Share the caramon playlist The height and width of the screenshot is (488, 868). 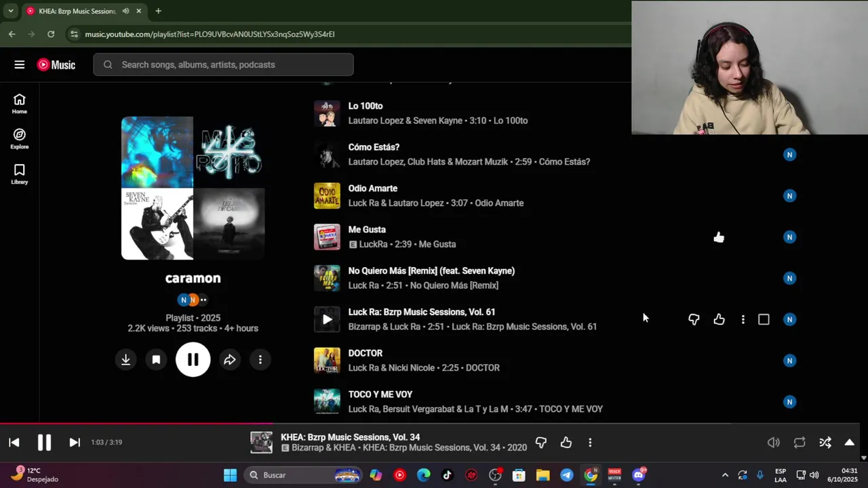tap(230, 360)
